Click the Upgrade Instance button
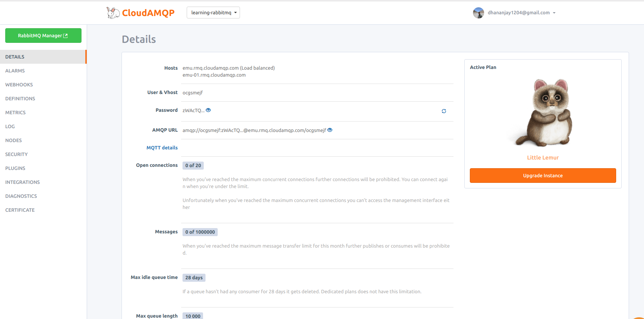Image resolution: width=644 pixels, height=319 pixels. 543,176
